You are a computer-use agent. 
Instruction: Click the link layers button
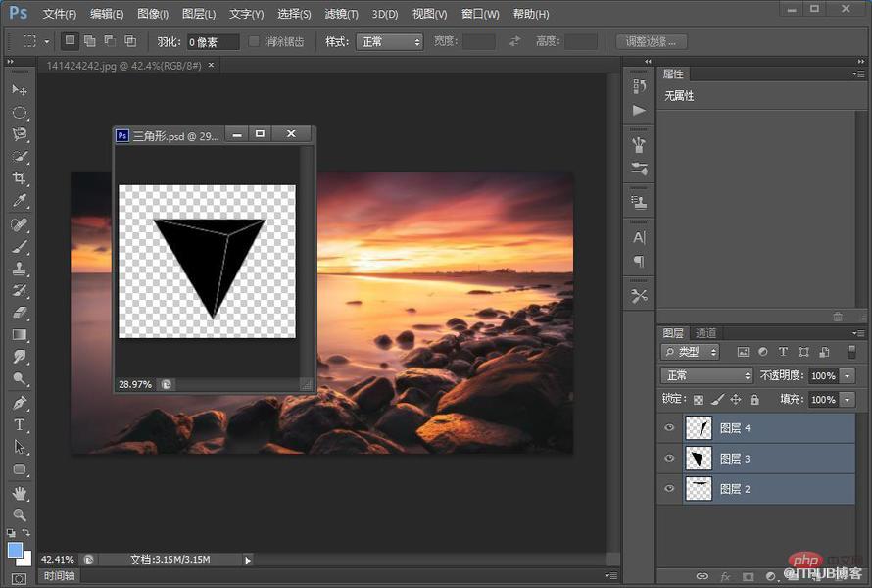coord(702,576)
